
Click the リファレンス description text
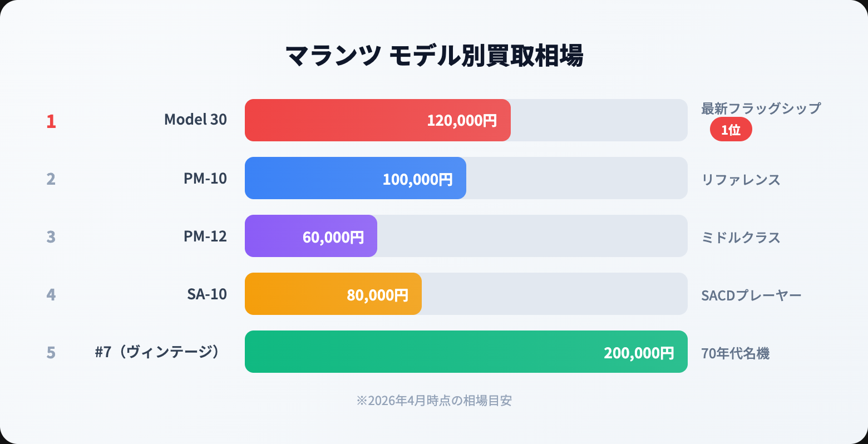[x=741, y=180]
